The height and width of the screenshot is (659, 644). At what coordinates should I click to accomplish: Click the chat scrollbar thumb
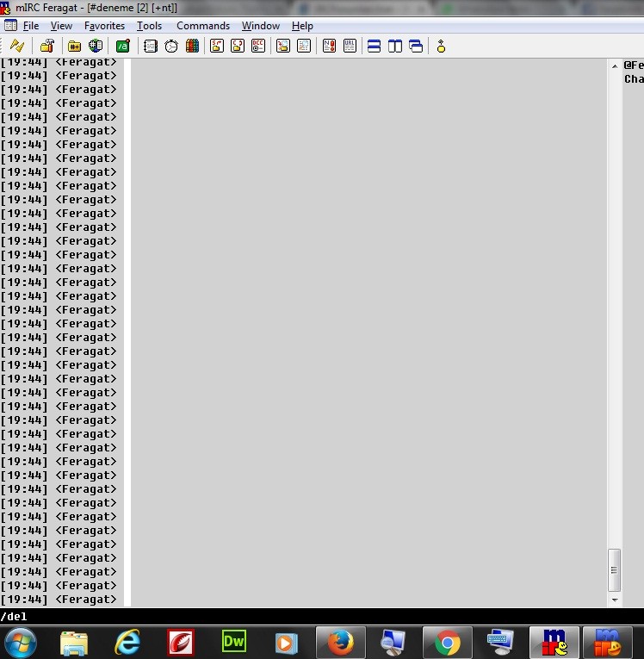[614, 570]
